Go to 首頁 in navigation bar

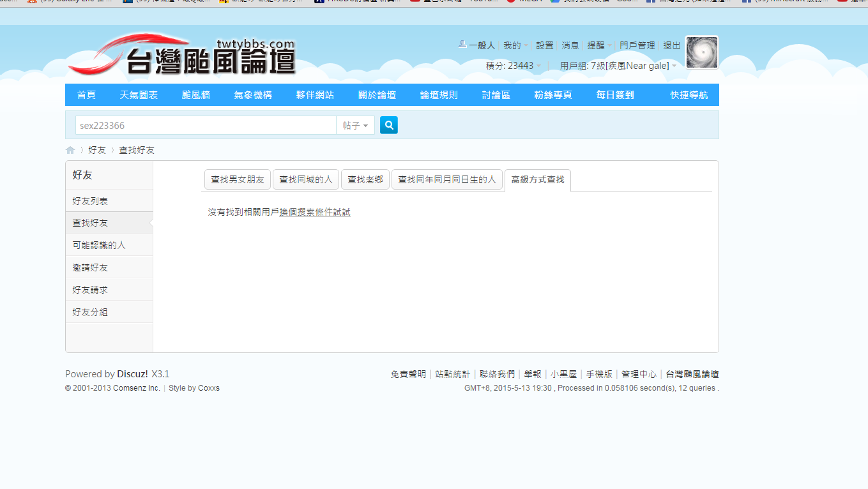pyautogui.click(x=86, y=94)
